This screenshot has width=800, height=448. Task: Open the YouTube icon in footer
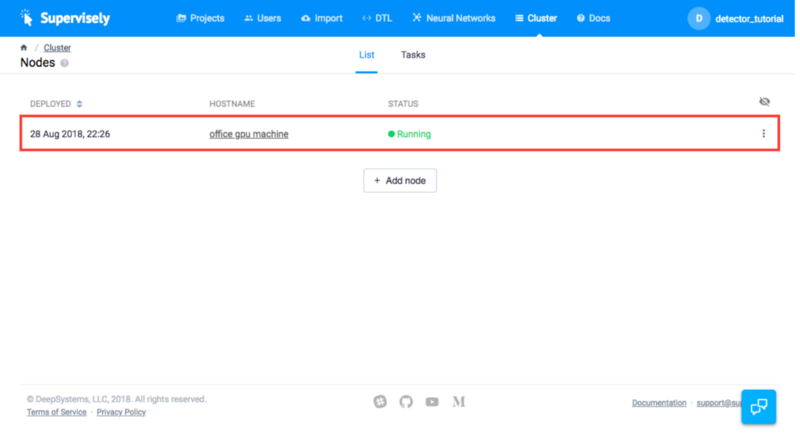tap(432, 402)
